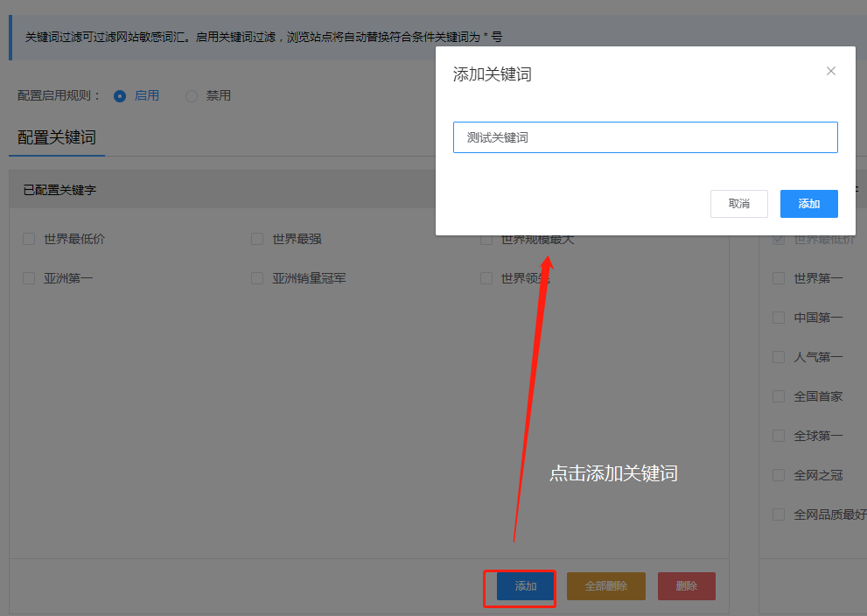Switch to the 配置关键词 tab
The image size is (867, 616).
(57, 137)
